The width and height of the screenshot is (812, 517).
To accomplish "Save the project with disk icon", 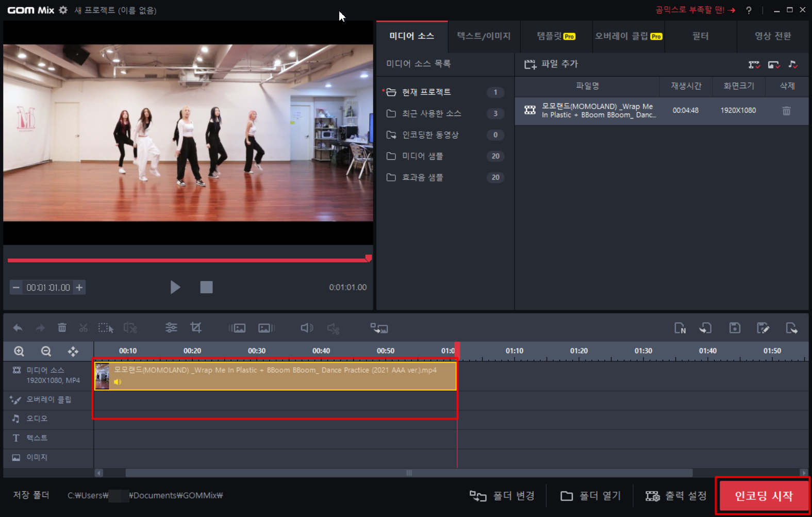I will 735,328.
